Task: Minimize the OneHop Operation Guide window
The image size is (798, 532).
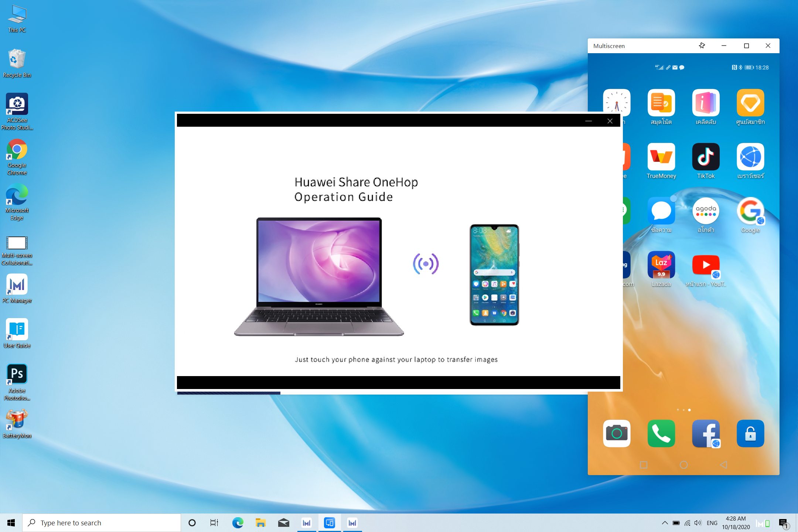Action: (x=589, y=121)
